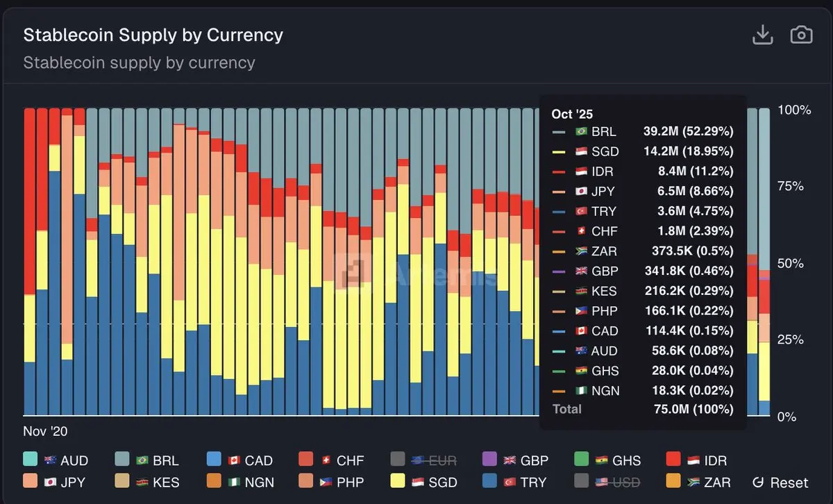The width and height of the screenshot is (833, 504).
Task: Toggle AUD series in the legend
Action: 74,460
